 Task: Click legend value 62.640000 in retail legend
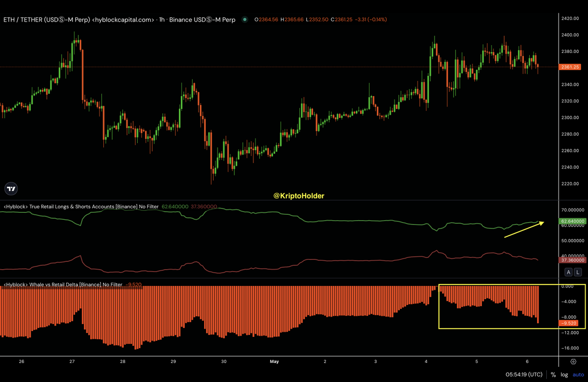click(174, 207)
